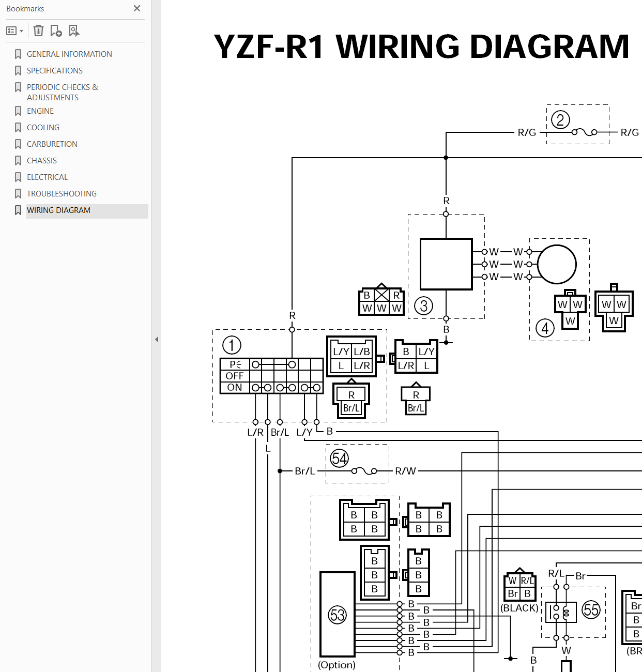Screen dimensions: 642x672
Task: Click the bookmark icon beside TROUBLESHOOTING
Action: [18, 194]
